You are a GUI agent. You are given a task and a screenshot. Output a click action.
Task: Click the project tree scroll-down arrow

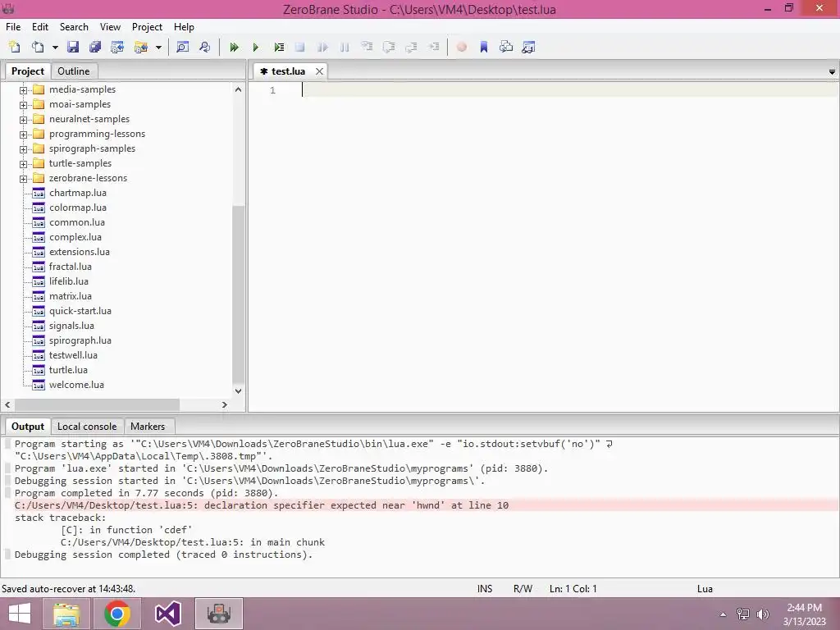pyautogui.click(x=239, y=391)
